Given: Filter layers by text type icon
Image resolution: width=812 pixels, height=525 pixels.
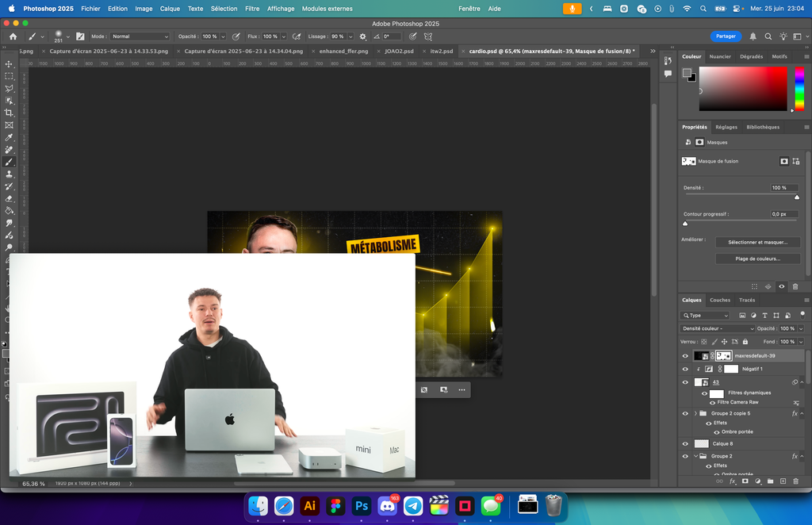Looking at the screenshot, I should pyautogui.click(x=765, y=316).
